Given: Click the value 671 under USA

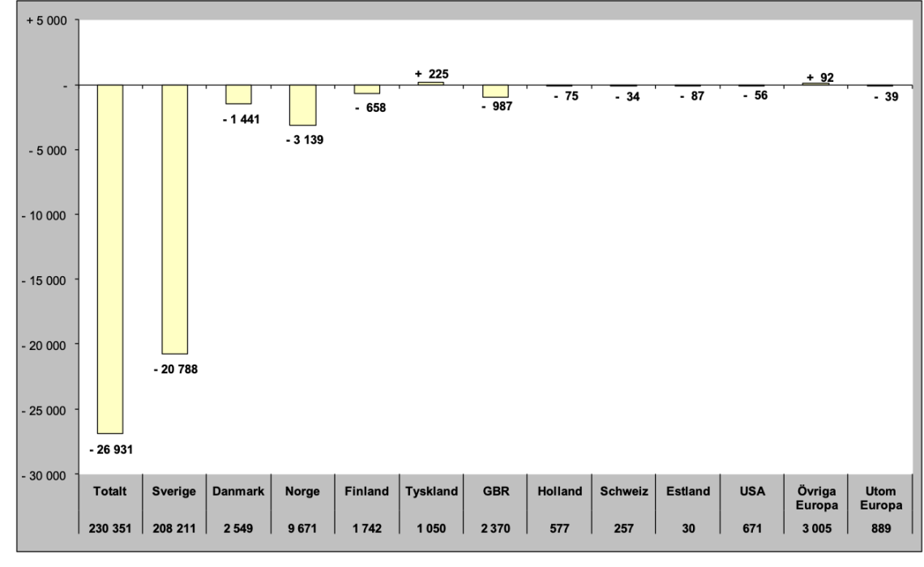Looking at the screenshot, I should (752, 529).
